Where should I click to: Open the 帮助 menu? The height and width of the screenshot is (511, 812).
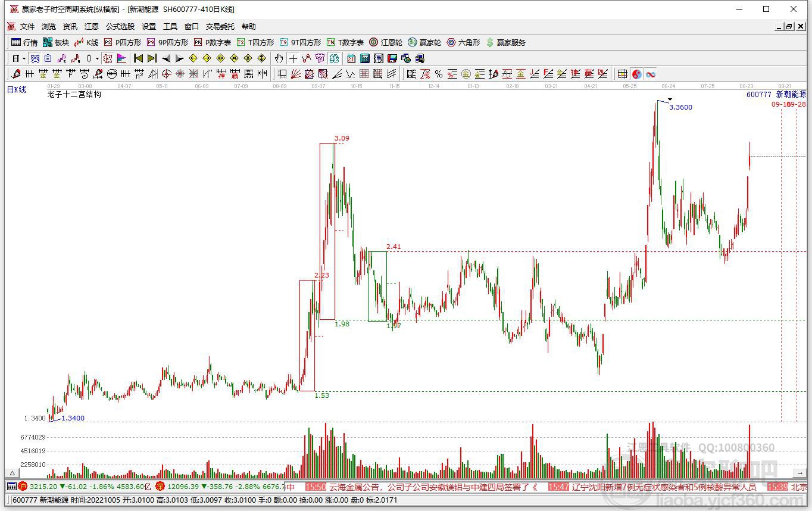click(249, 26)
